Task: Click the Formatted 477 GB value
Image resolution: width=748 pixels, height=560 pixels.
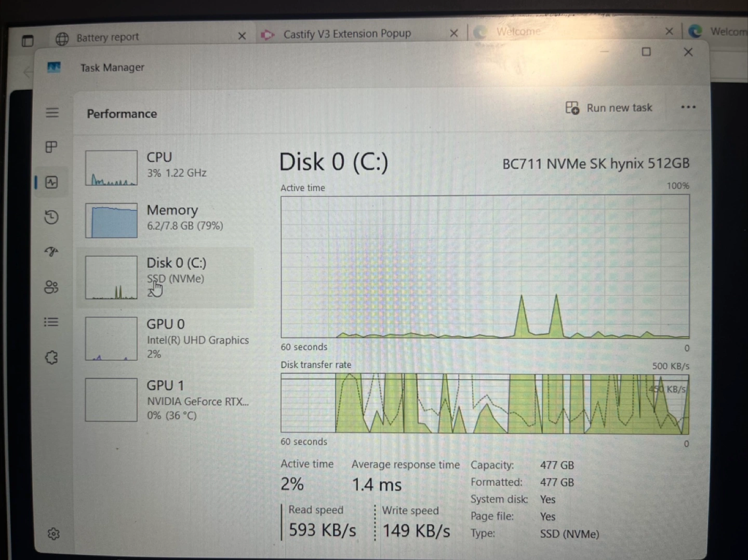Action: click(557, 482)
